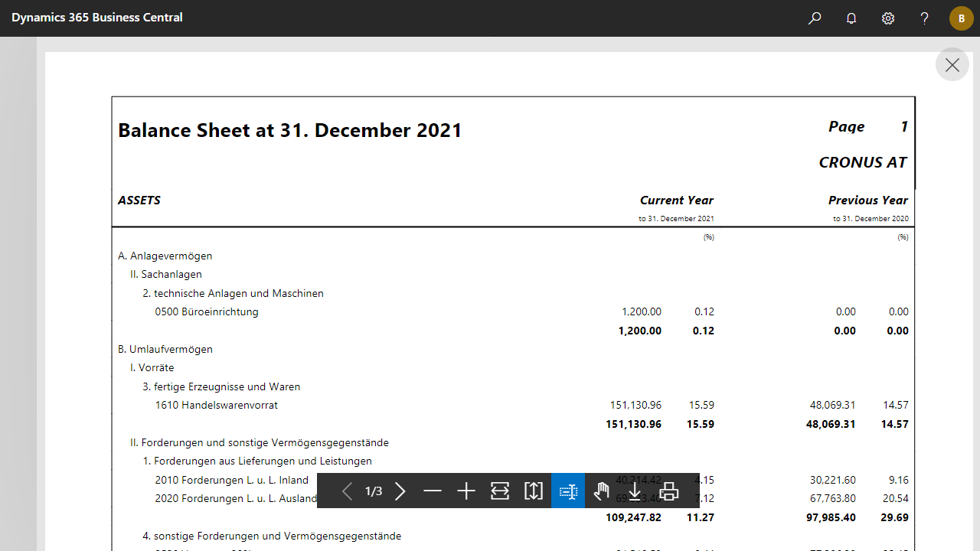Open the Settings gear menu

tap(888, 18)
